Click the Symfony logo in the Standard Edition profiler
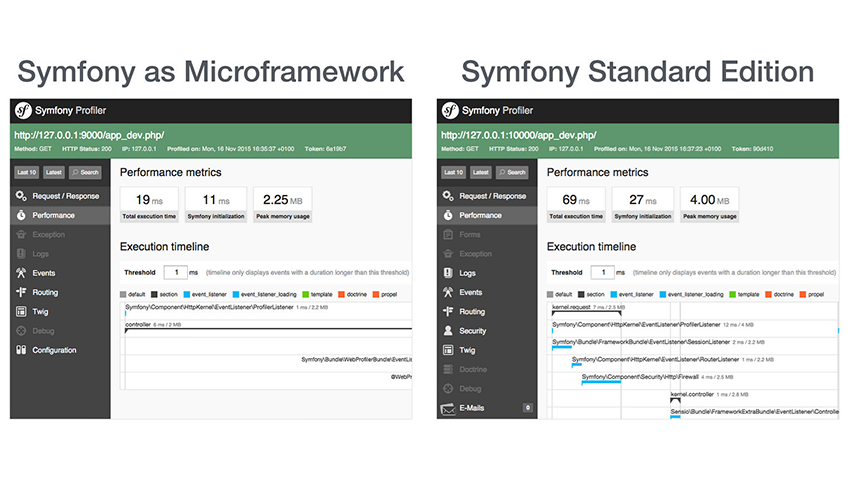The image size is (850, 480). pos(451,111)
